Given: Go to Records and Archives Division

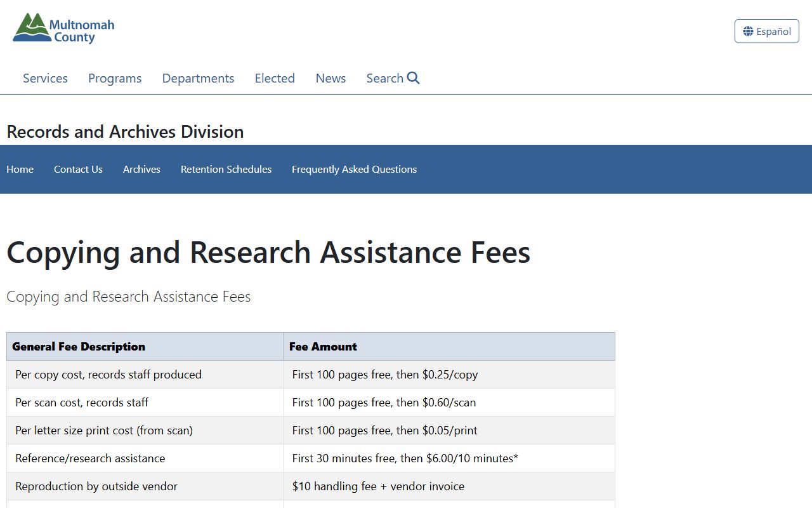Looking at the screenshot, I should (x=125, y=131).
